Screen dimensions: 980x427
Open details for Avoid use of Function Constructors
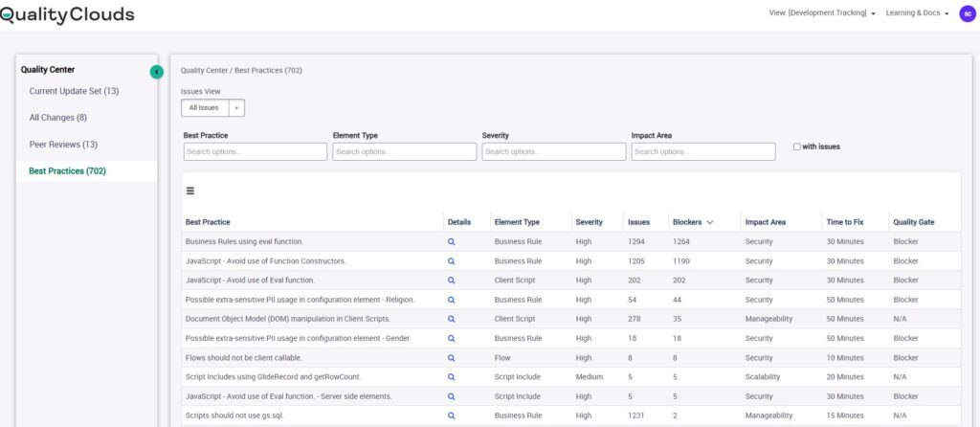click(x=452, y=261)
